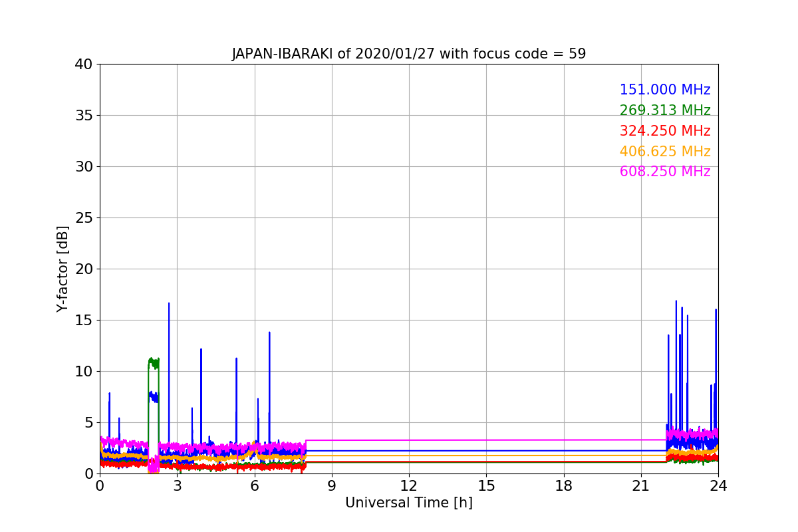Image resolution: width=798 pixels, height=532 pixels.
Task: Click the Y-factor [dB] axis label
Action: tap(63, 269)
